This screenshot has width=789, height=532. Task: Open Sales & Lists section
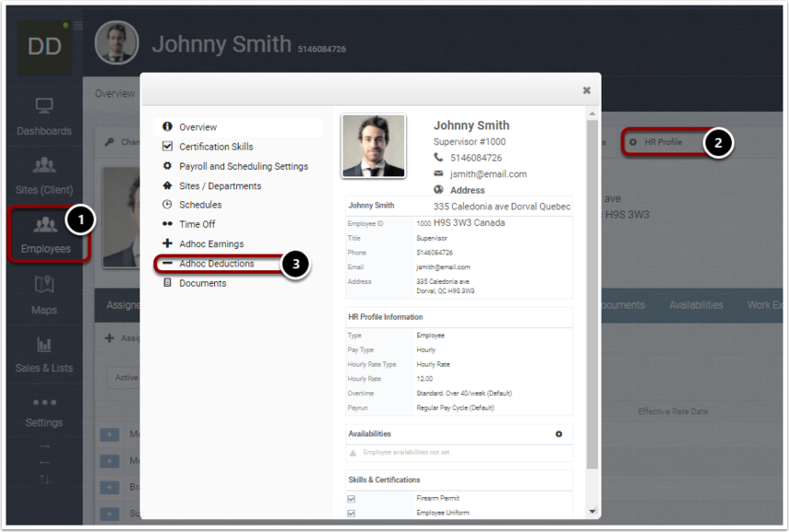click(x=44, y=355)
